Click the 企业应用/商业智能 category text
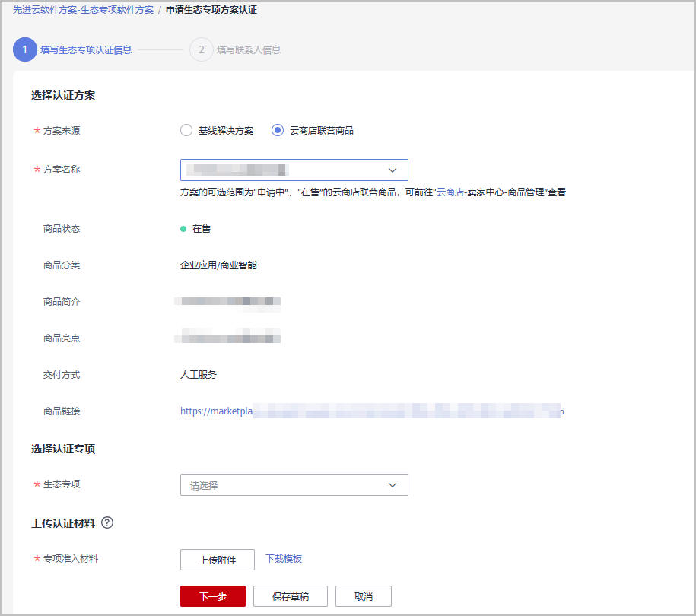696x616 pixels. 218,265
